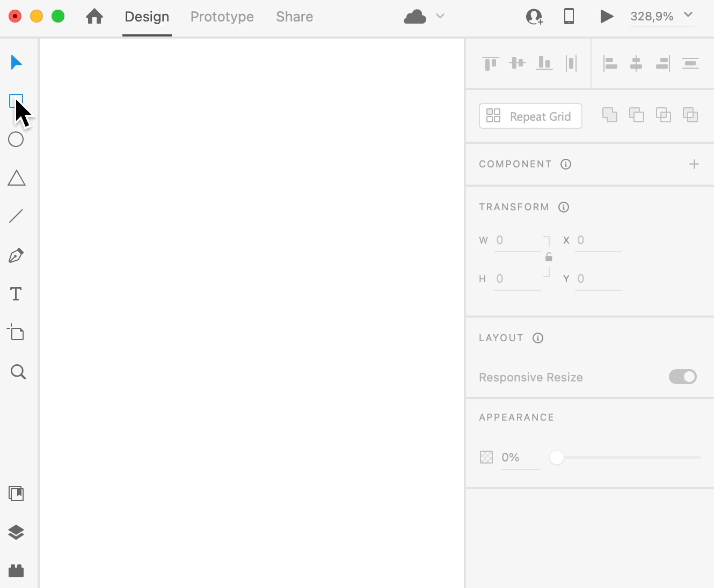This screenshot has width=714, height=588.
Task: Apply the Subtract boolean operation
Action: 637,115
